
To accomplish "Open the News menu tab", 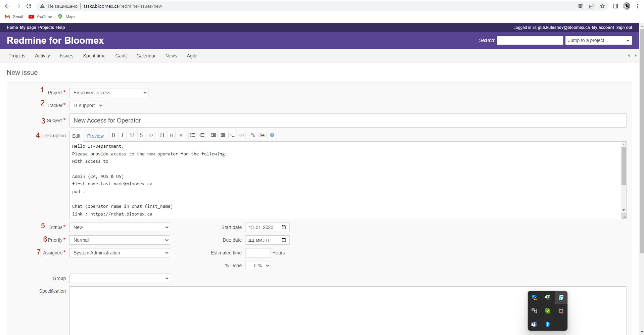I will (x=171, y=56).
